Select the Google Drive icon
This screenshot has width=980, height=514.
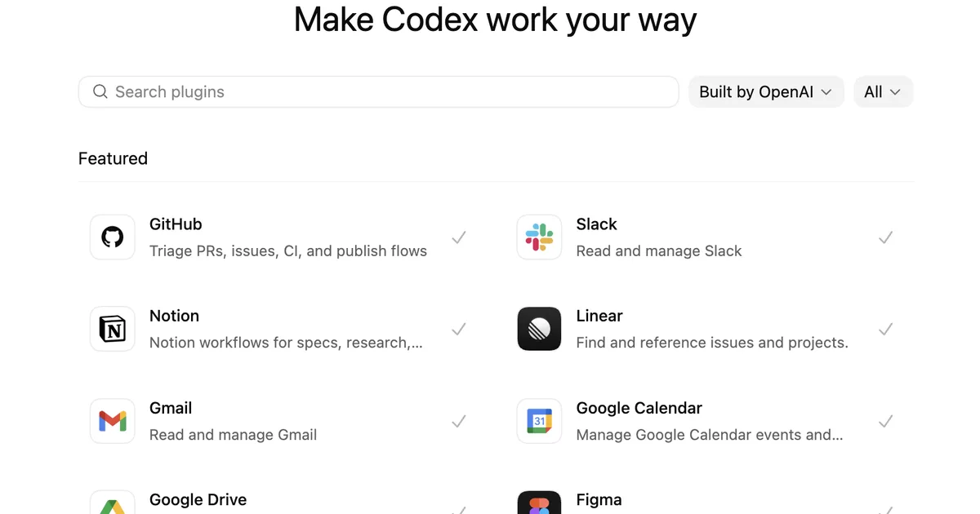pos(113,505)
